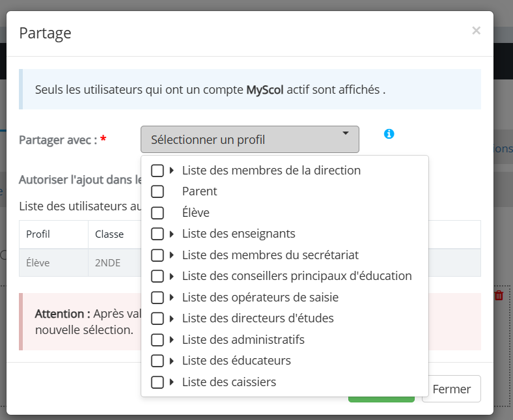Tick the Parent checkbox
The width and height of the screenshot is (513, 420).
coord(158,191)
